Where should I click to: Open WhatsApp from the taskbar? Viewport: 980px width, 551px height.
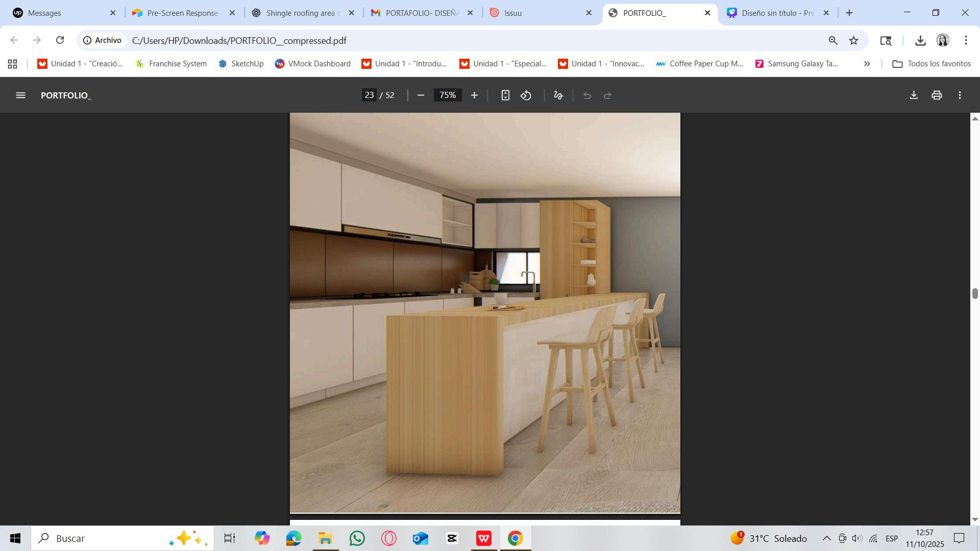pos(357,538)
